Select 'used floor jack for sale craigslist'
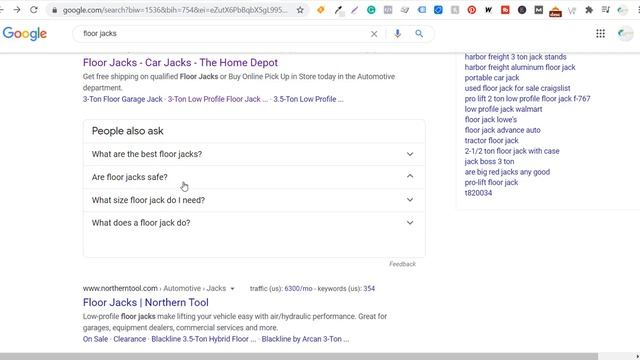640x360 pixels. coord(517,88)
